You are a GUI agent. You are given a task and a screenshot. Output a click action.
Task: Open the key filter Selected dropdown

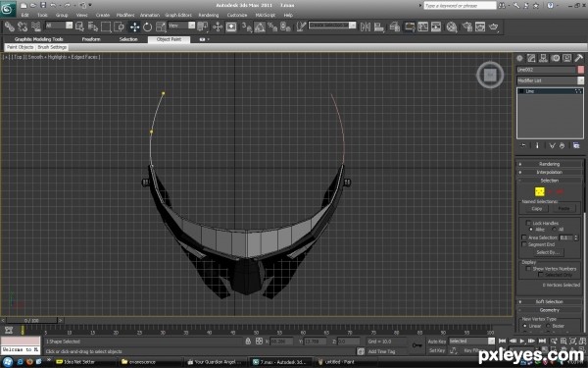(471, 341)
